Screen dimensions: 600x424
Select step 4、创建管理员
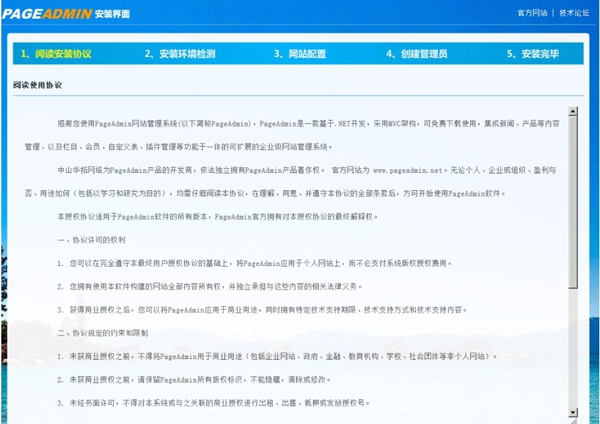point(416,54)
